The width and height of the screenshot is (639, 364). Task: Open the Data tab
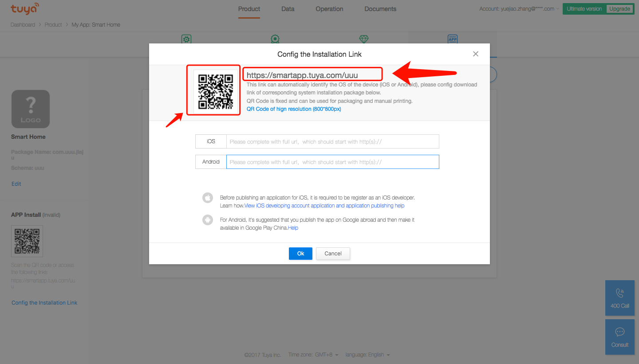[288, 9]
